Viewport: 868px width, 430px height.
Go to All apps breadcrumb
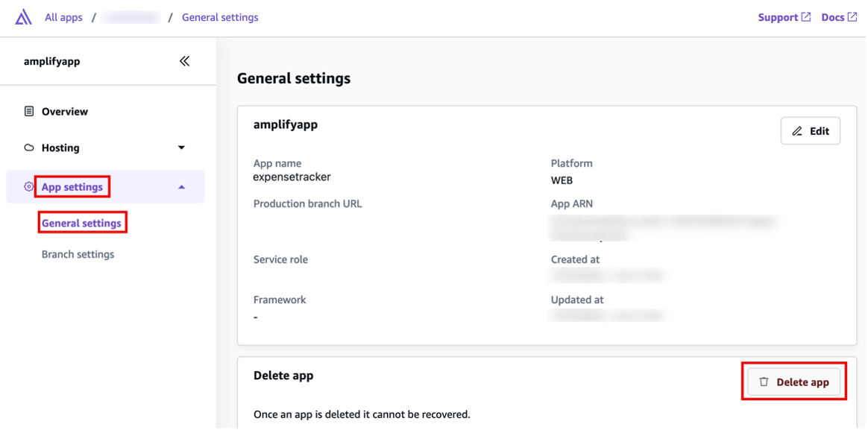[x=63, y=17]
